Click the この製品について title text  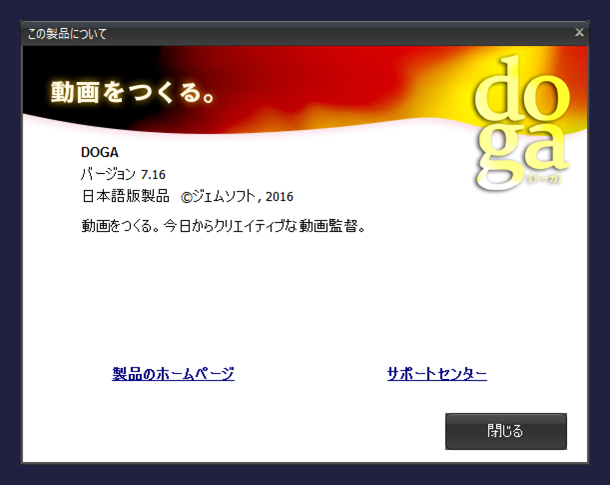pyautogui.click(x=67, y=34)
